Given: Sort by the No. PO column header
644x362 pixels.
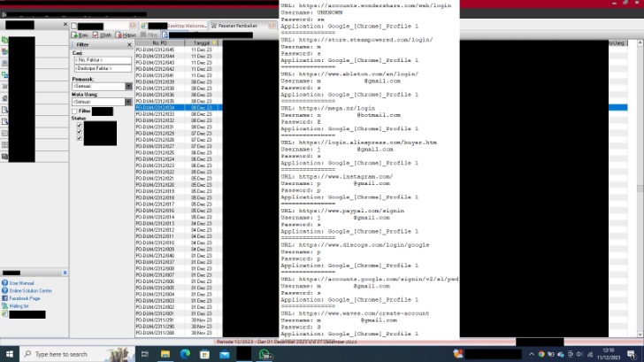Looking at the screenshot, I should click(159, 42).
